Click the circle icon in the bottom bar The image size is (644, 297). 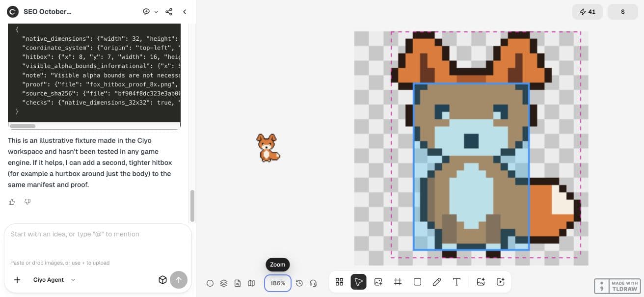pos(210,283)
